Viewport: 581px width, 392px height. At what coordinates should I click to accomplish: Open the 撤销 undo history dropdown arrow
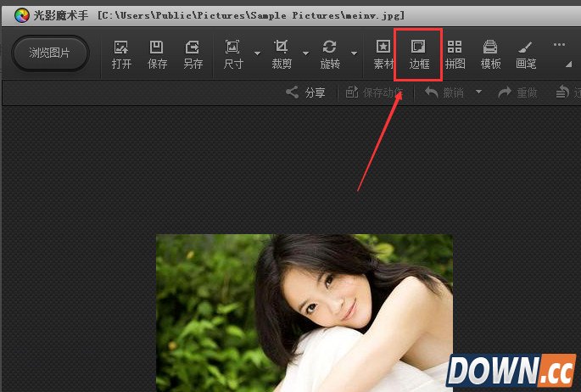click(x=478, y=92)
